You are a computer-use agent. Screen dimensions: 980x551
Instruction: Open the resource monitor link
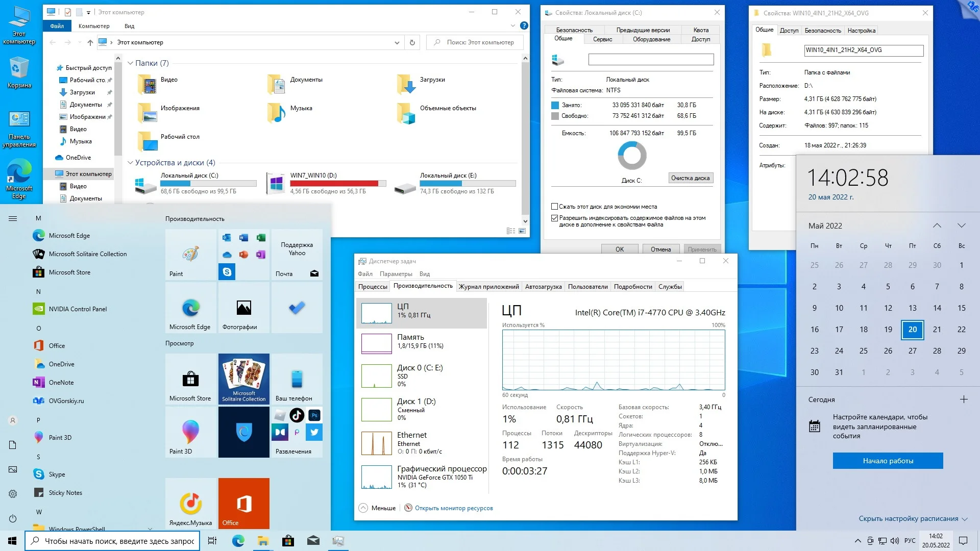click(453, 508)
